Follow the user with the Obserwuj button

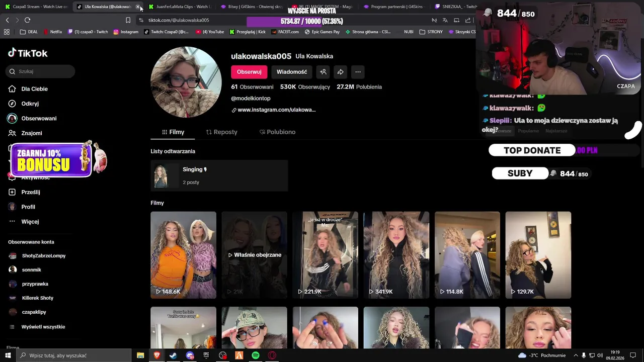[249, 72]
